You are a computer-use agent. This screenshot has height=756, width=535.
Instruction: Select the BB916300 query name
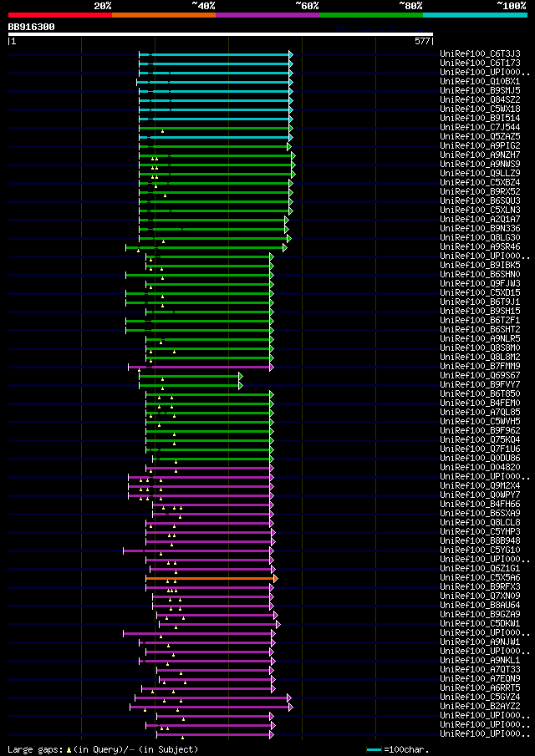point(32,27)
